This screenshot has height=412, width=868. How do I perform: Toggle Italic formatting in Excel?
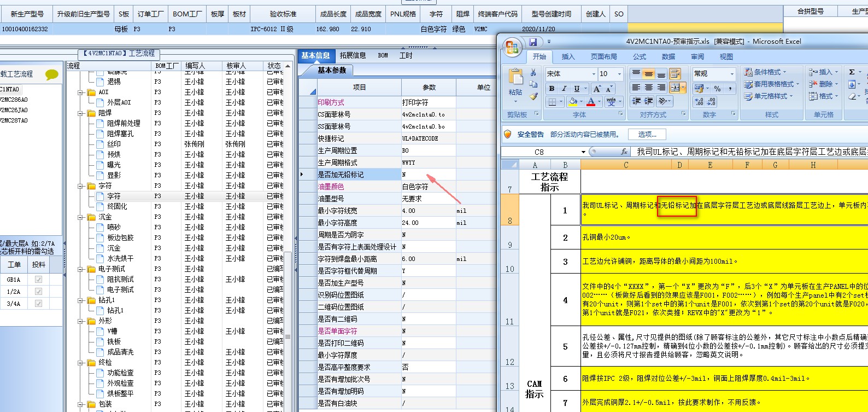tap(564, 89)
